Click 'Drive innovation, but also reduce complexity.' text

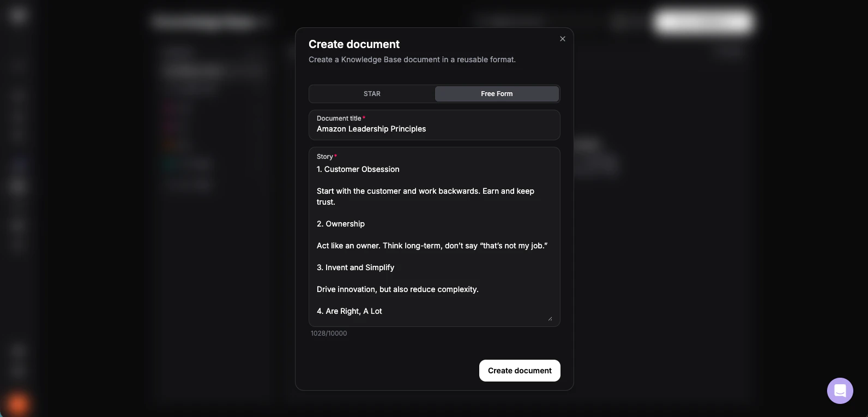tap(397, 289)
